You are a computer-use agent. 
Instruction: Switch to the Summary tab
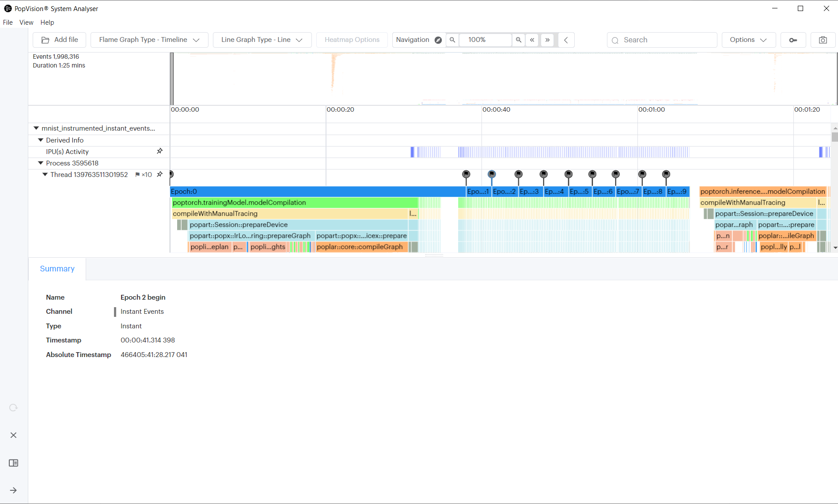coord(57,269)
